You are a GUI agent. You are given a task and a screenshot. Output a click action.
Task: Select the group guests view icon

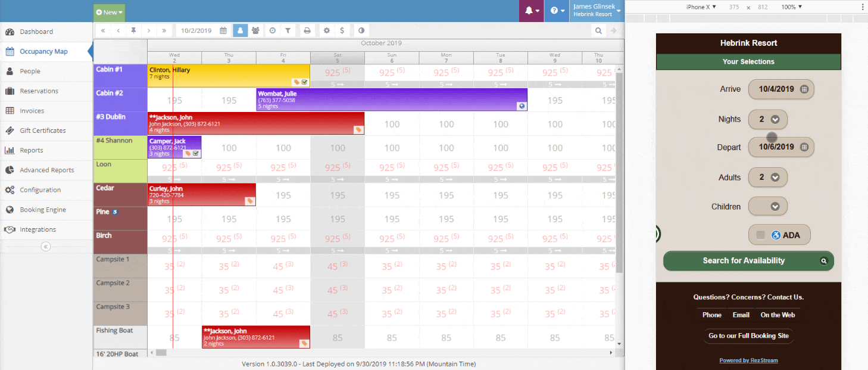256,30
